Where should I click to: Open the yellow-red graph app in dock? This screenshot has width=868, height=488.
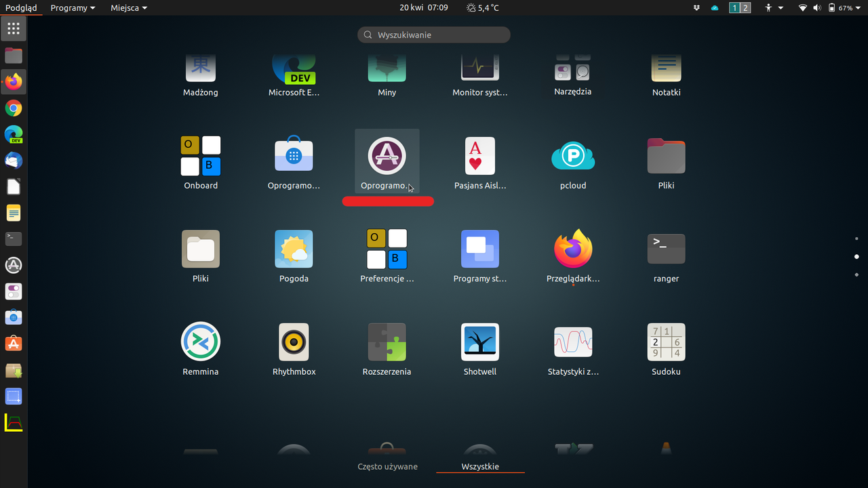coord(14,423)
